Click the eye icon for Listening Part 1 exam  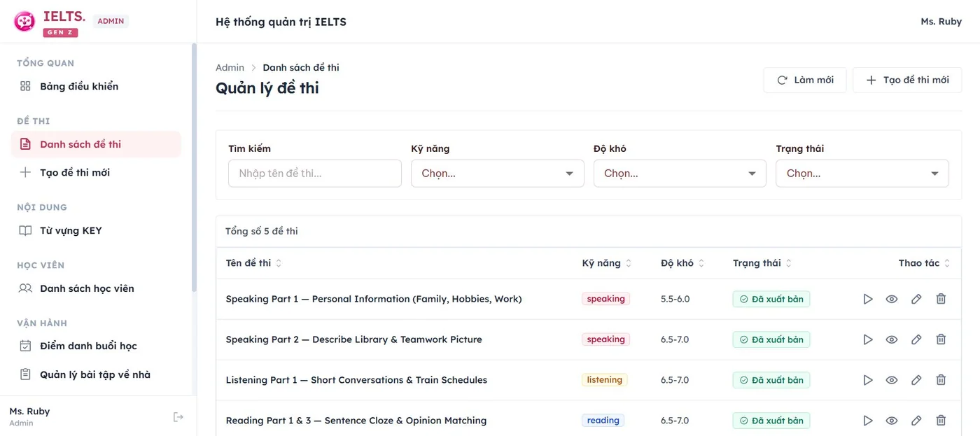pos(892,380)
